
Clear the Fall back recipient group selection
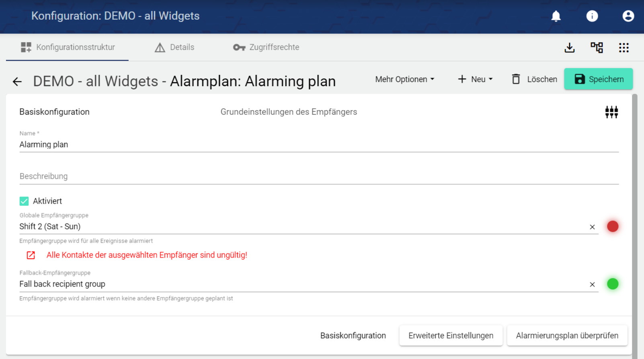coord(592,285)
